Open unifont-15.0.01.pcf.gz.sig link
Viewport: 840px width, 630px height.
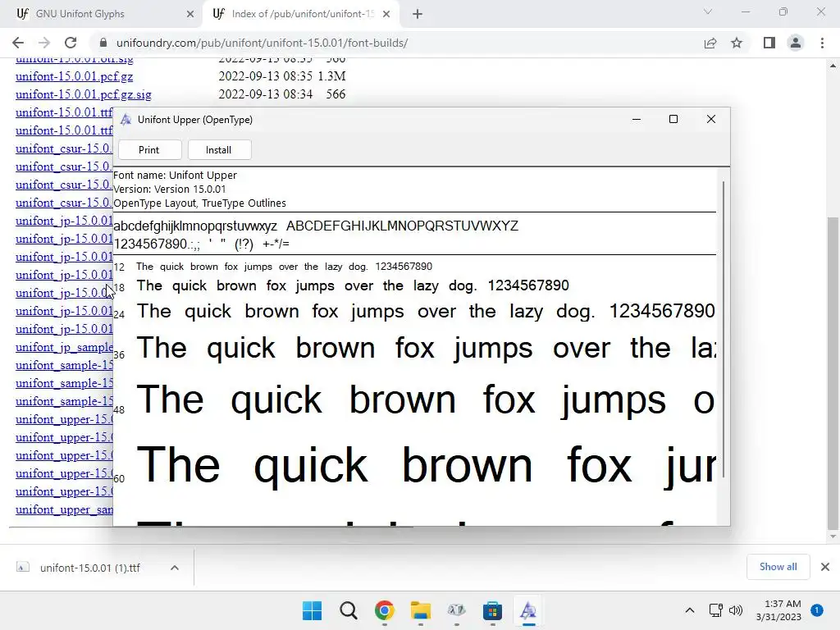pyautogui.click(x=84, y=95)
